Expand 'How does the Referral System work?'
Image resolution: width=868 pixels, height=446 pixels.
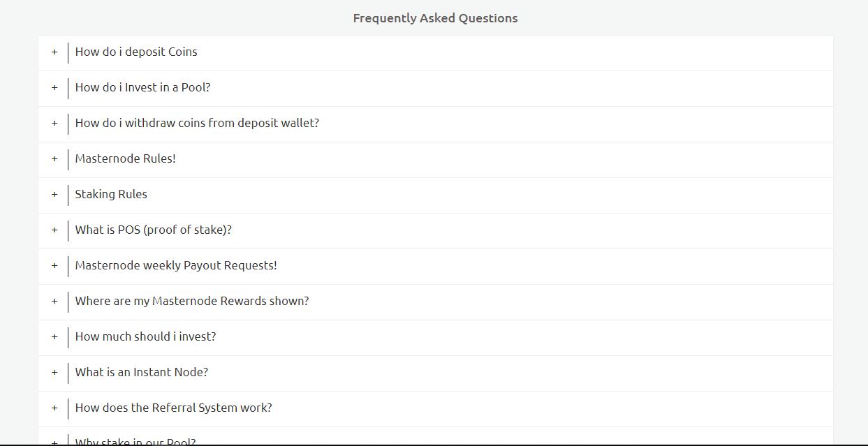click(x=173, y=408)
